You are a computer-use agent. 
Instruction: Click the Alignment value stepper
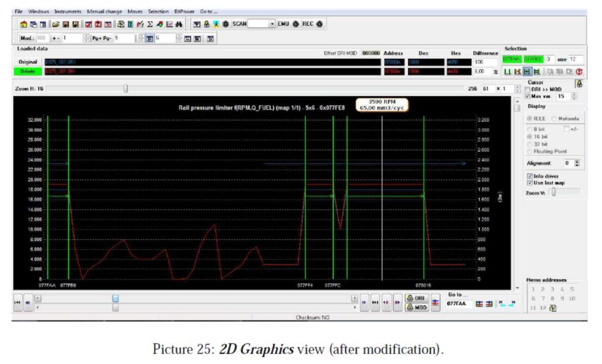point(577,163)
